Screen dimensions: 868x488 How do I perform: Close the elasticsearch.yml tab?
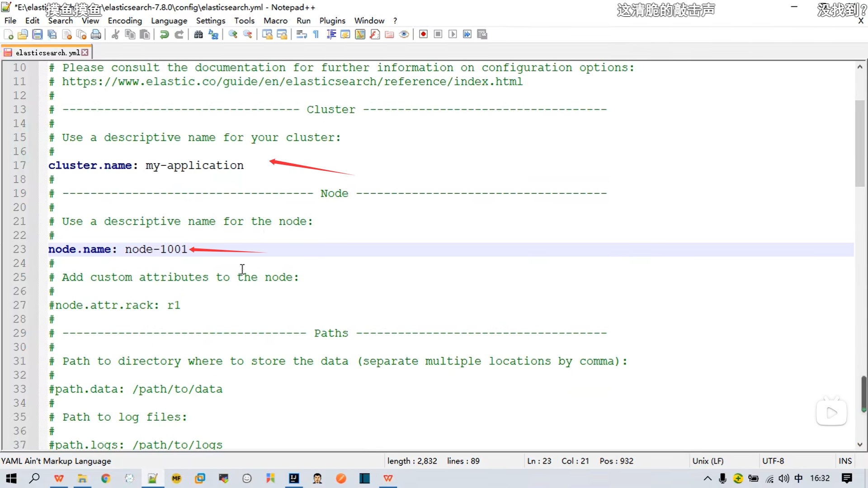tap(85, 52)
